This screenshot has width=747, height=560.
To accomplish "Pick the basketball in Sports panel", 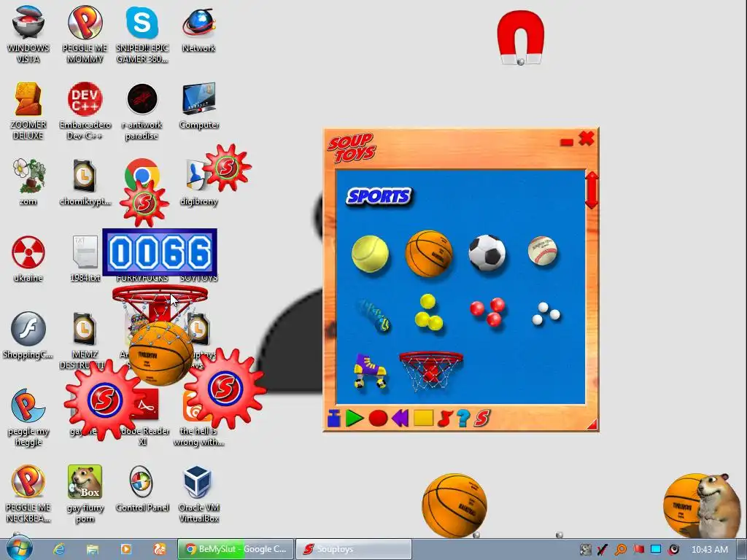I will tap(428, 253).
